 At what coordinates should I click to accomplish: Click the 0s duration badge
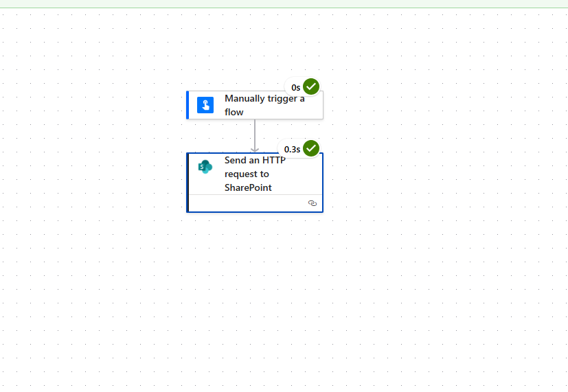pyautogui.click(x=295, y=87)
